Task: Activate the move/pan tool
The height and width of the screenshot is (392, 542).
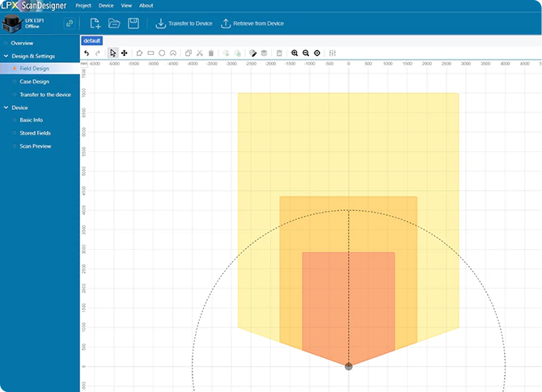Action: [124, 53]
